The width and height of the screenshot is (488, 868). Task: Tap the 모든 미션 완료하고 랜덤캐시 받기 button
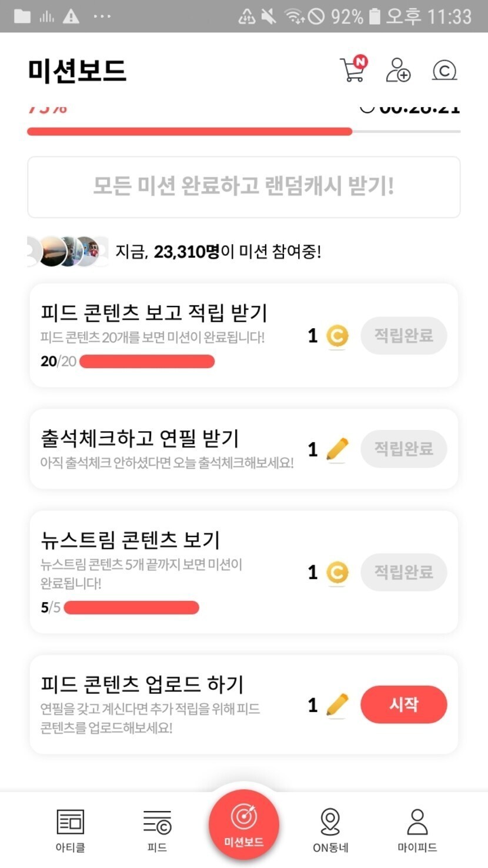243,187
